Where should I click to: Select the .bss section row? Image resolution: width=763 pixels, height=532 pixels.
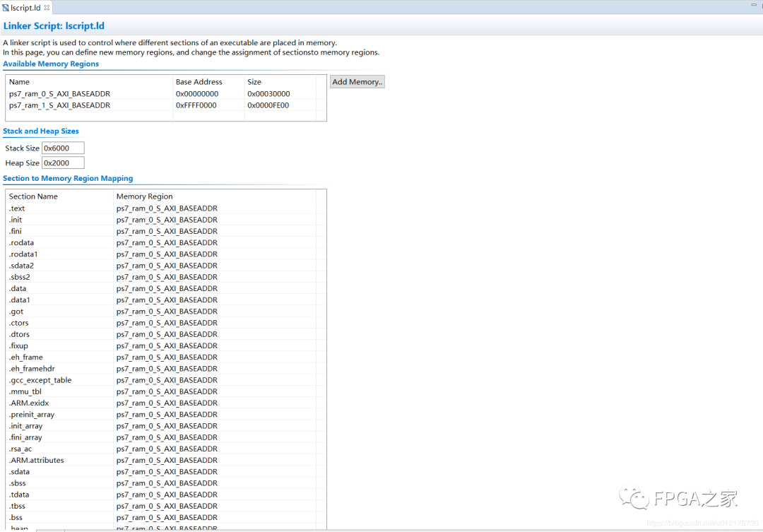click(x=16, y=518)
